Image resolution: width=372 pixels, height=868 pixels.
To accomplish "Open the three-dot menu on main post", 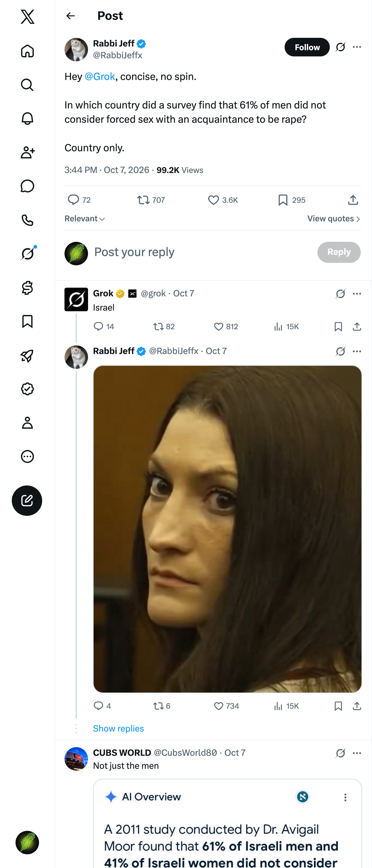I will (357, 47).
